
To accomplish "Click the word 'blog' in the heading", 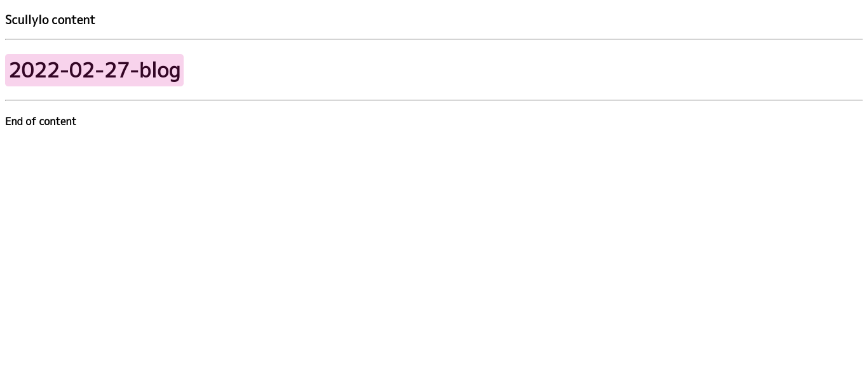I will tap(160, 70).
